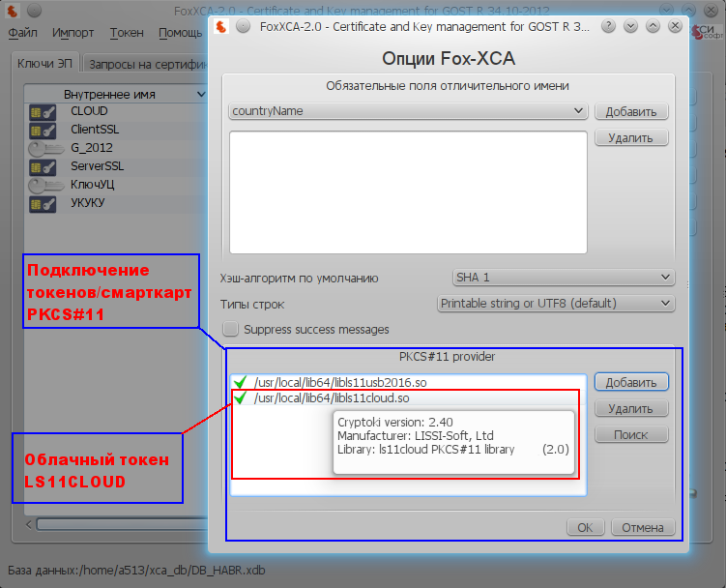
Task: Click the green checkmark for libls11usb2016.so
Action: tap(240, 382)
